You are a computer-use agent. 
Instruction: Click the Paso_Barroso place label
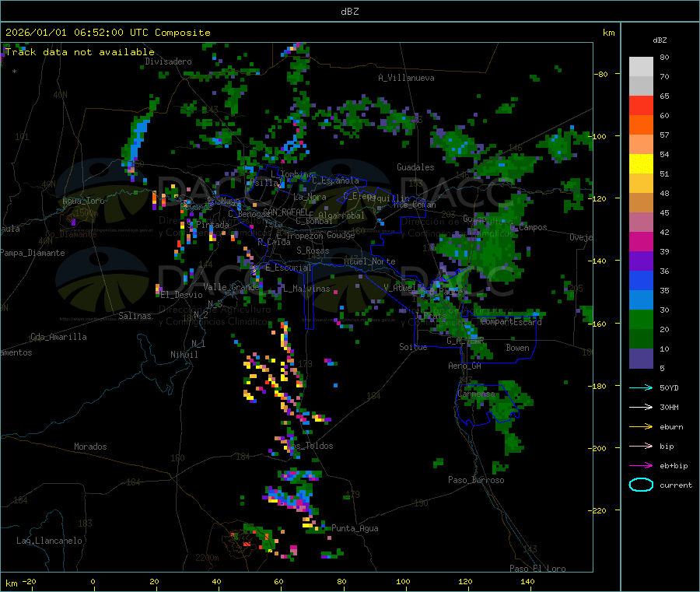pos(476,480)
